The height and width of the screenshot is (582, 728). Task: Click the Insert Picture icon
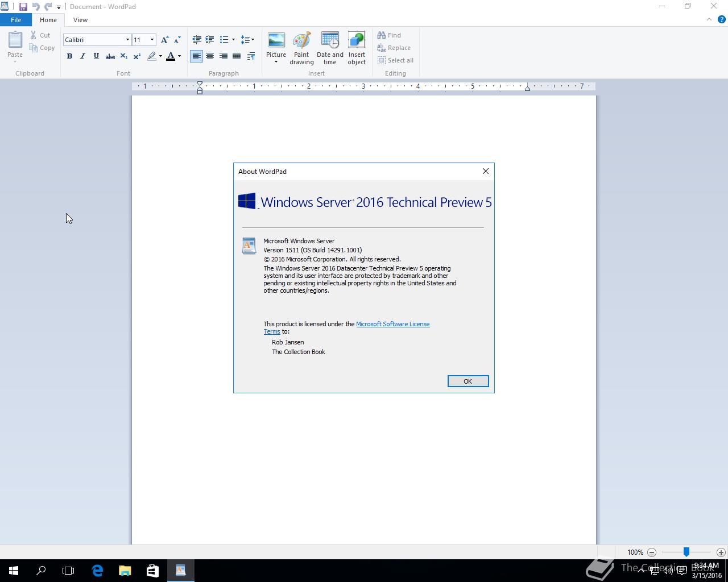pyautogui.click(x=276, y=40)
